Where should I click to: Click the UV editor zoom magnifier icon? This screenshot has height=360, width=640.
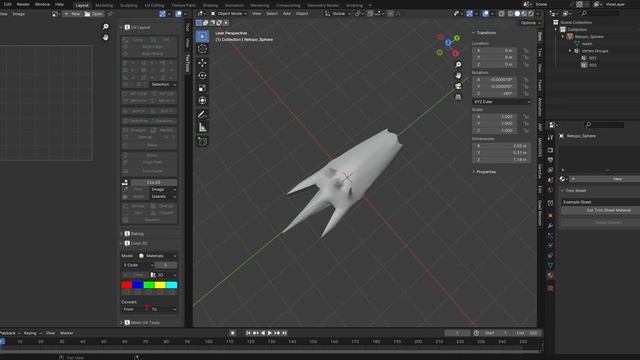click(106, 27)
